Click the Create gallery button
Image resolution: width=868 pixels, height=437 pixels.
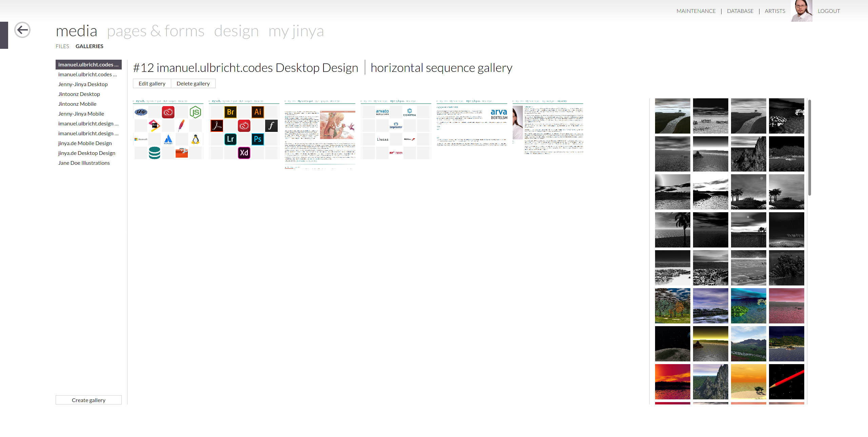coord(88,400)
